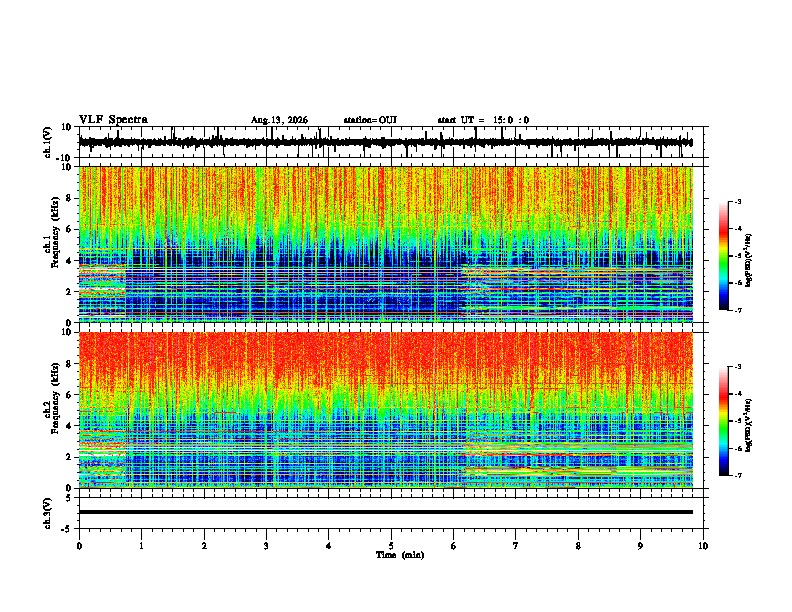Viewport: 792px width, 612px height.
Task: Click the time axis tick label "1"
Action: coord(141,546)
